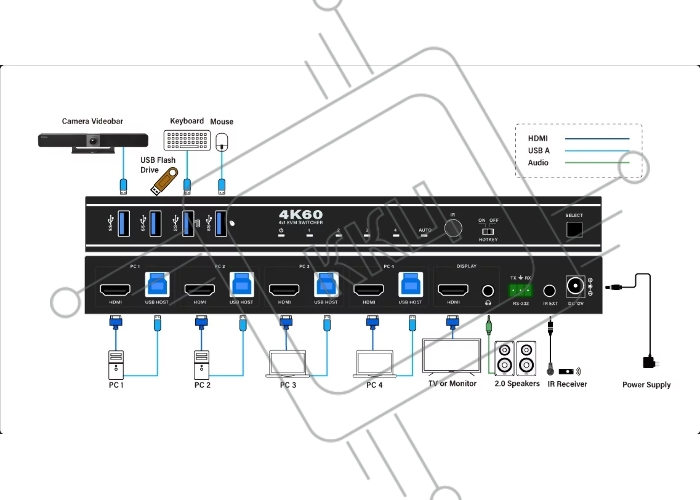Click the 'Keyboard' label
Viewport: 700px width, 500px height.
tap(187, 121)
